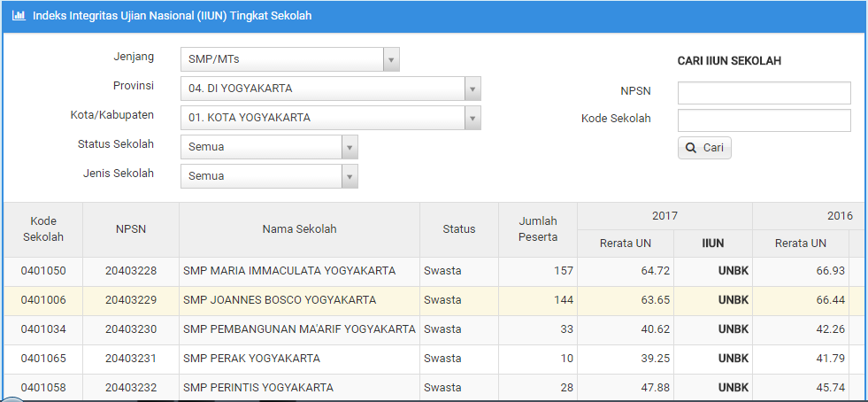Click UNBK in the SMP MARIA IMMACULATA row
This screenshot has height=402, width=868.
(x=734, y=271)
